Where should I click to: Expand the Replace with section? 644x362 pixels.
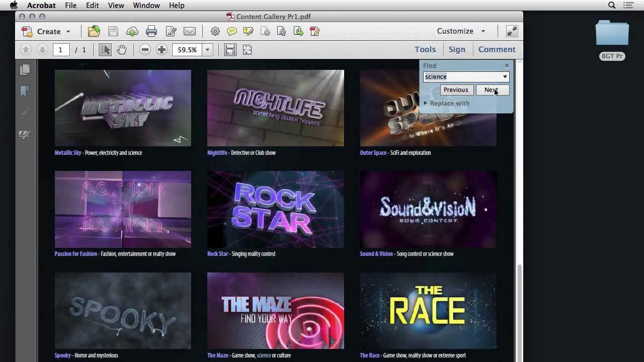(447, 104)
